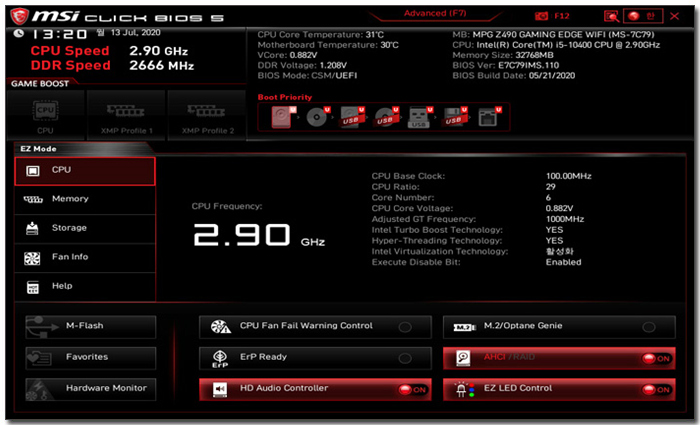Select the USB key boot priority icon
Screen dimensions: 700x425
pos(421,117)
